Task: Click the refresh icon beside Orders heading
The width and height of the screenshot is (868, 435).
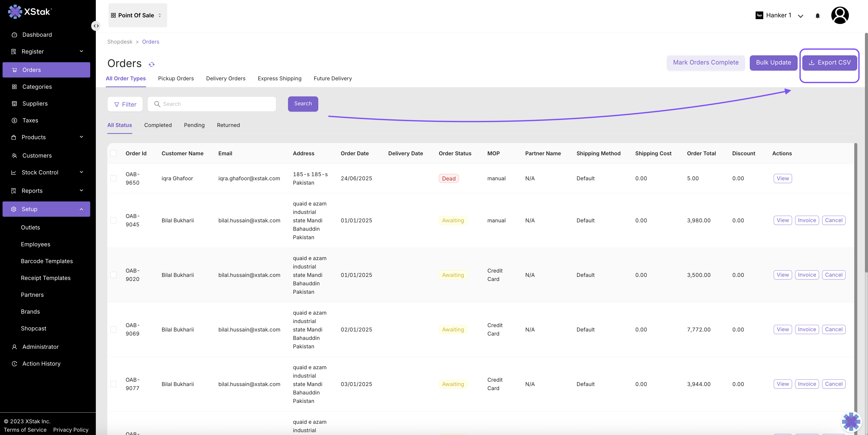Action: pos(152,64)
